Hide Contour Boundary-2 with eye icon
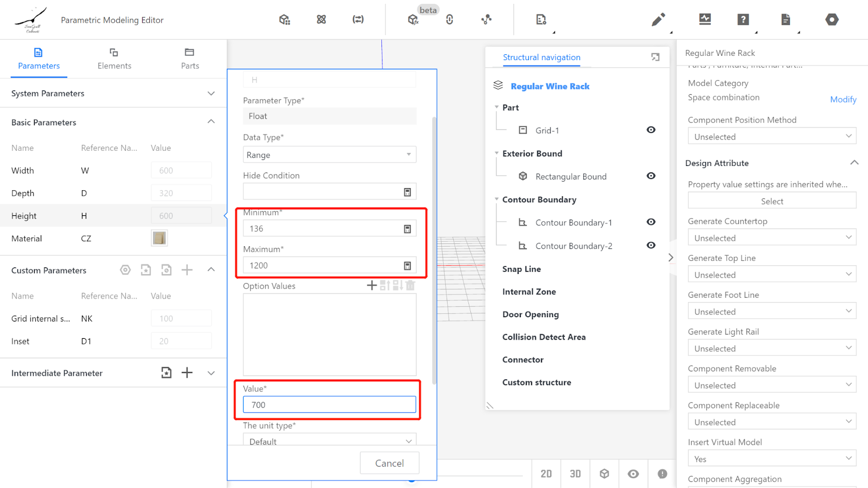The width and height of the screenshot is (868, 488). coord(651,246)
